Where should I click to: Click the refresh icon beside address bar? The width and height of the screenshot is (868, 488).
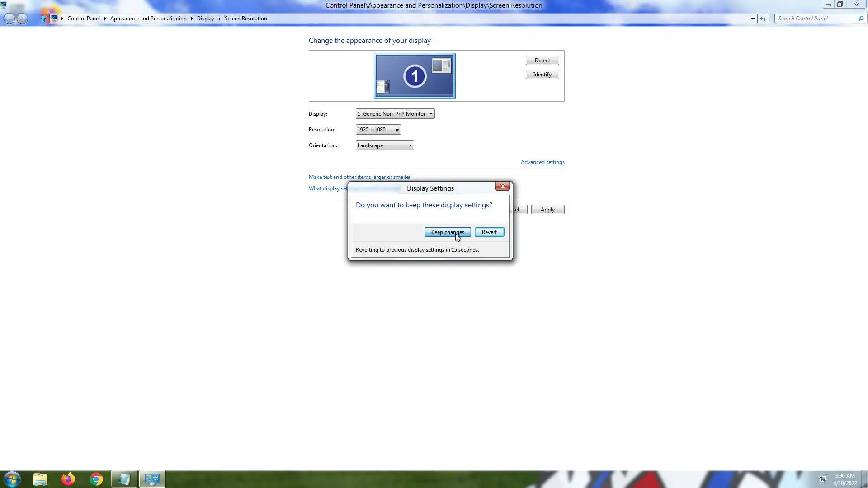763,19
